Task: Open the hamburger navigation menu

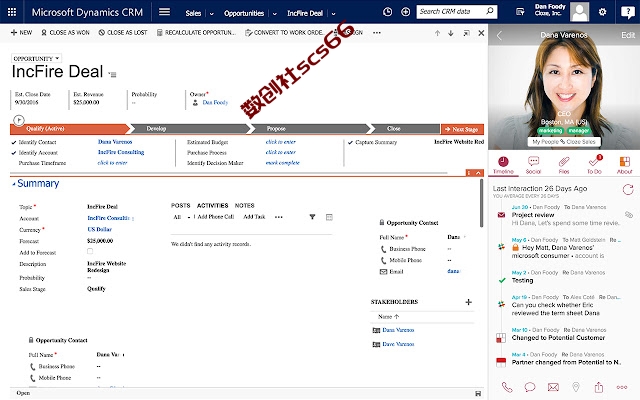Action: pyautogui.click(x=164, y=12)
